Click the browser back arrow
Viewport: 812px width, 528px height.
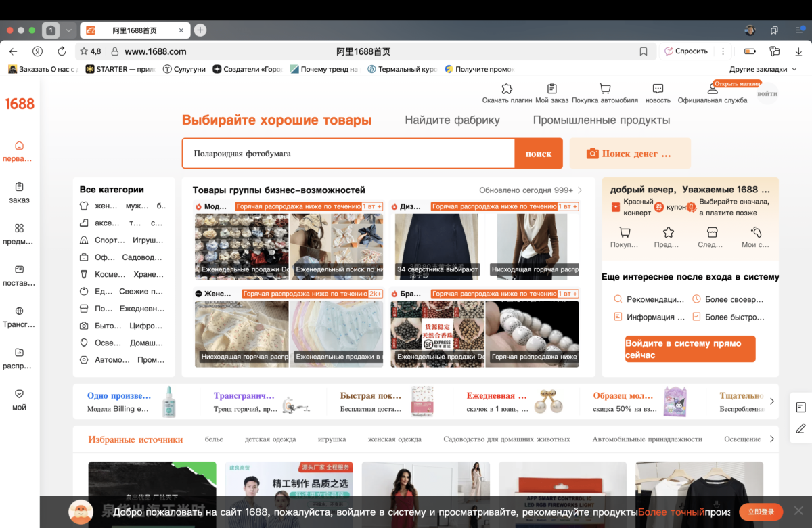click(x=14, y=51)
